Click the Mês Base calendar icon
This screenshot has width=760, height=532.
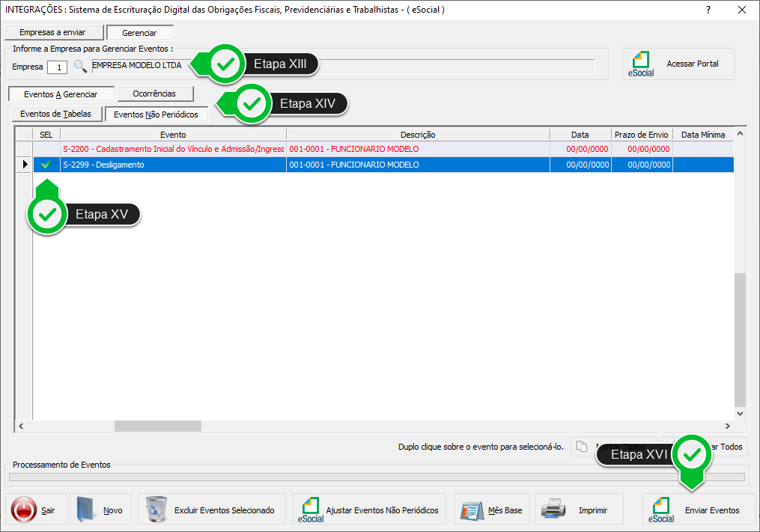tap(471, 510)
